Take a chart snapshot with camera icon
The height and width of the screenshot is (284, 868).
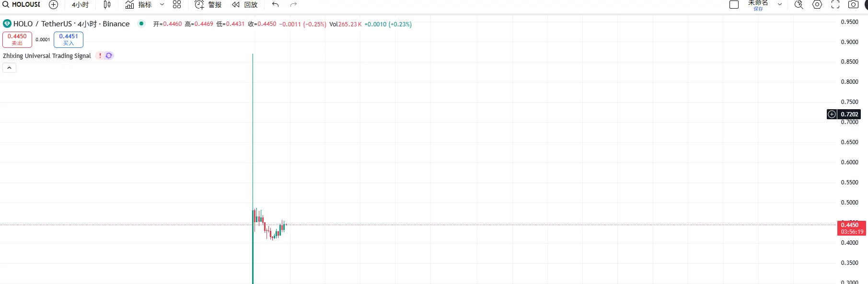click(853, 5)
